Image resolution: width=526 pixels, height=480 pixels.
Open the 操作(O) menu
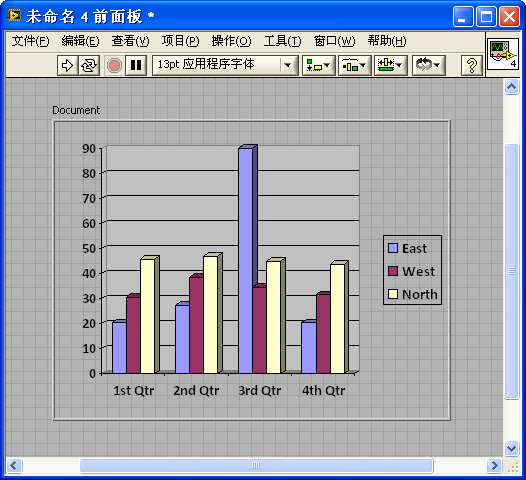coord(231,41)
